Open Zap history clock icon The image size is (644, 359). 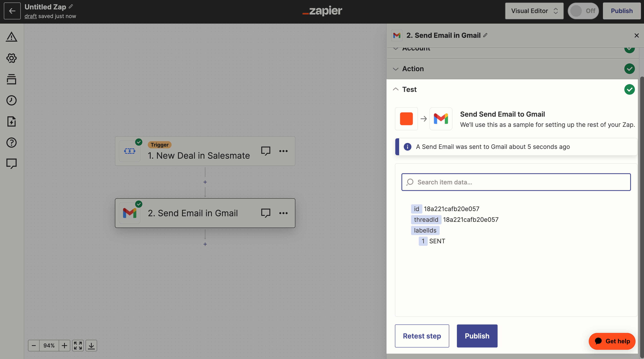pyautogui.click(x=12, y=100)
